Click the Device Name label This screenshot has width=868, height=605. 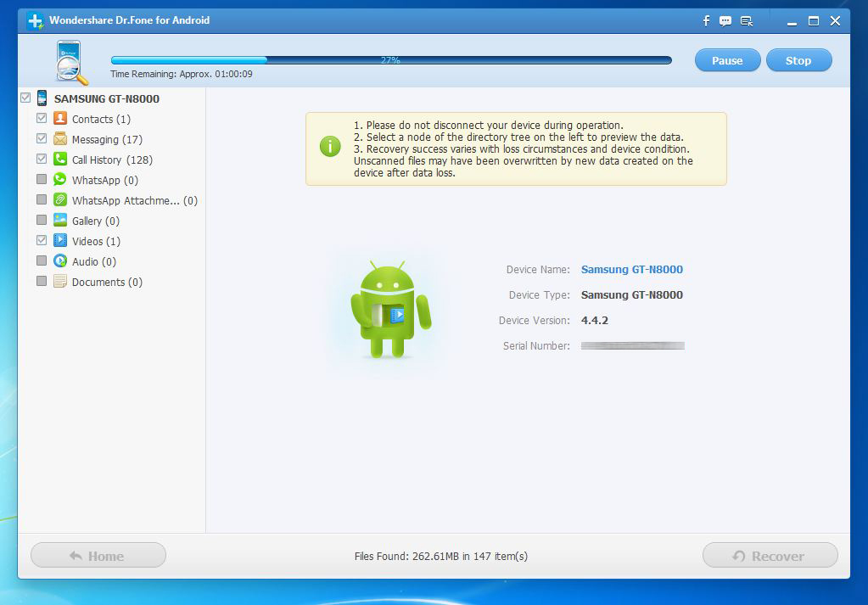(x=538, y=270)
